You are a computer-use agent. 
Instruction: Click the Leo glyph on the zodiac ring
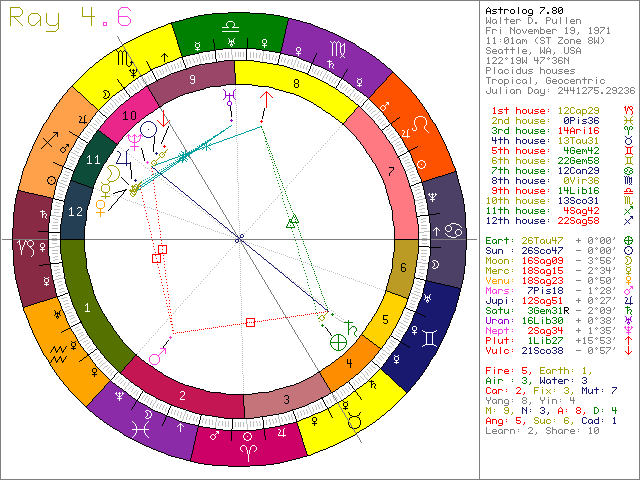(x=421, y=124)
